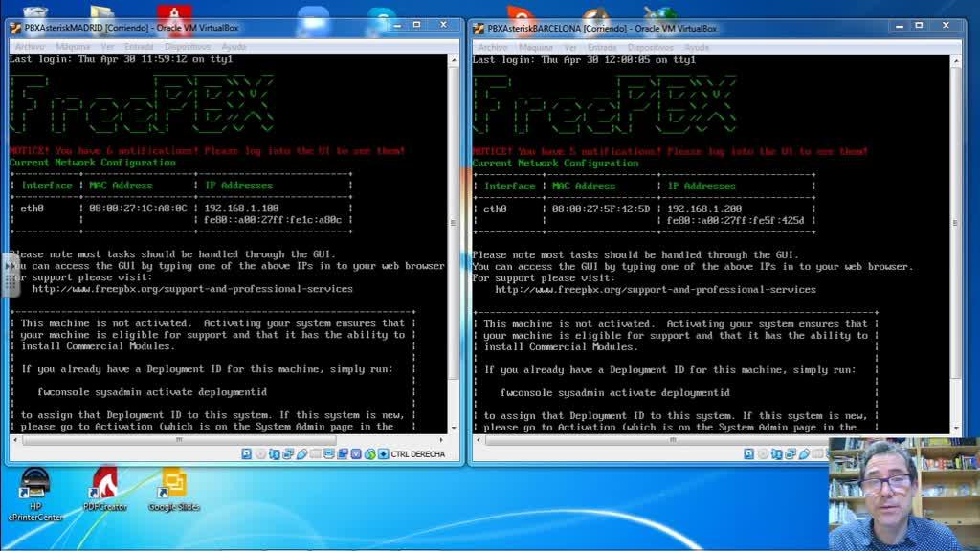Click 'eth0' interface cell in MADRID console
This screenshot has height=551, width=980.
click(x=32, y=208)
